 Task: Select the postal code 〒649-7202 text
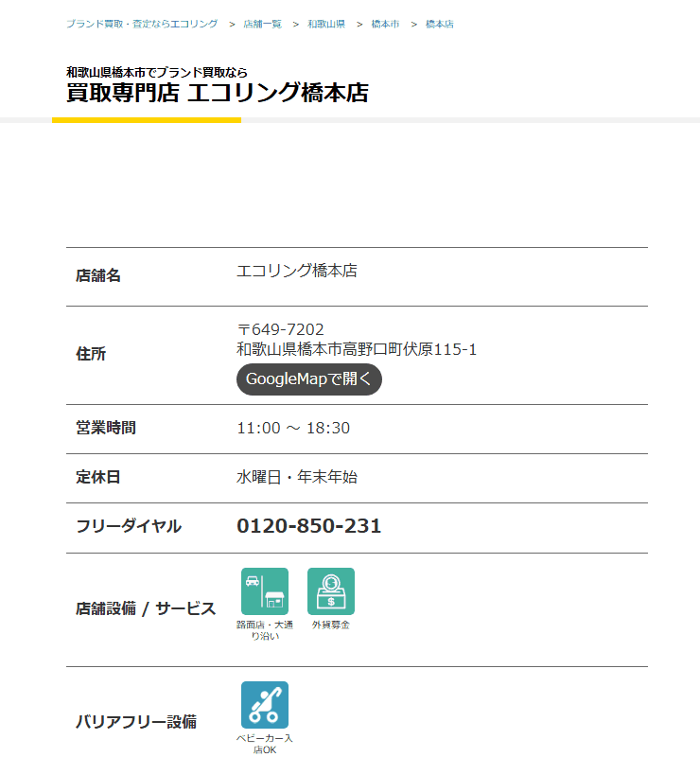pos(280,329)
